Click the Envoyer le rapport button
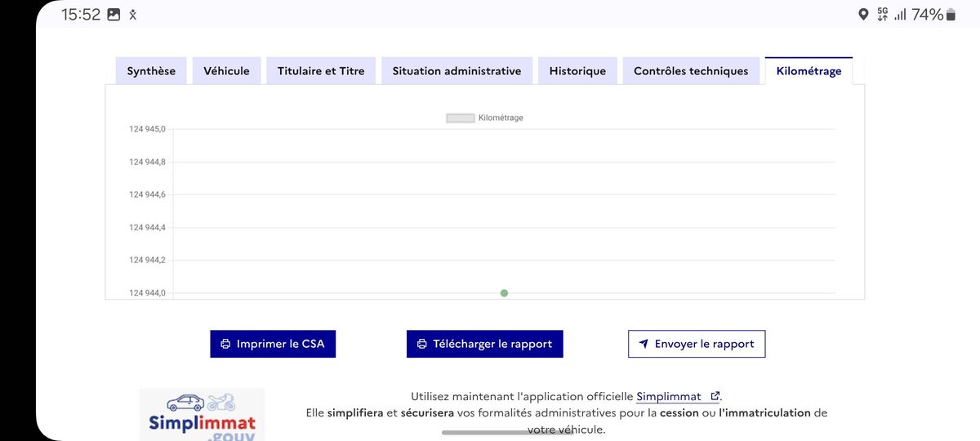The image size is (980, 441). click(x=697, y=344)
